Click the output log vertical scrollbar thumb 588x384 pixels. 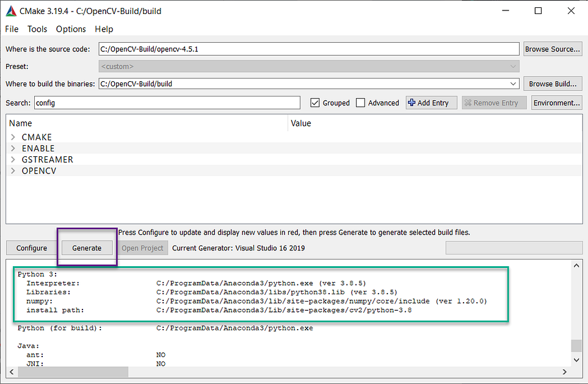coord(576,346)
